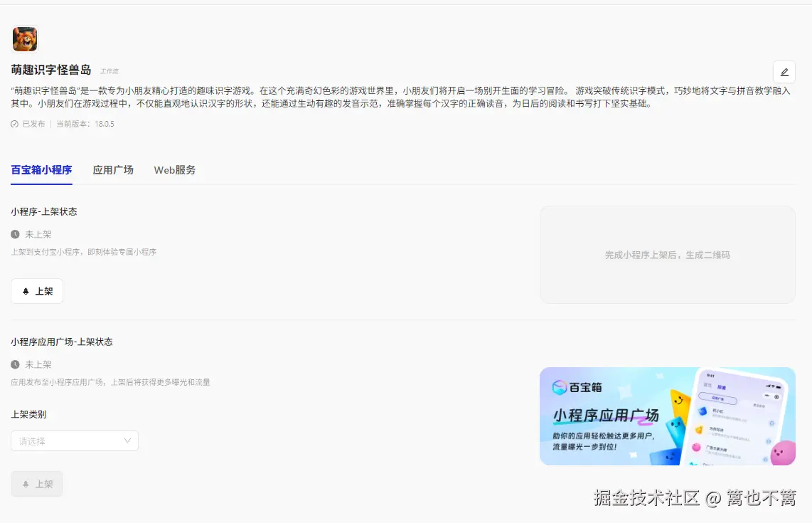Click the rocket icon inside the enabled 上架 button
This screenshot has width=812, height=523.
[27, 290]
